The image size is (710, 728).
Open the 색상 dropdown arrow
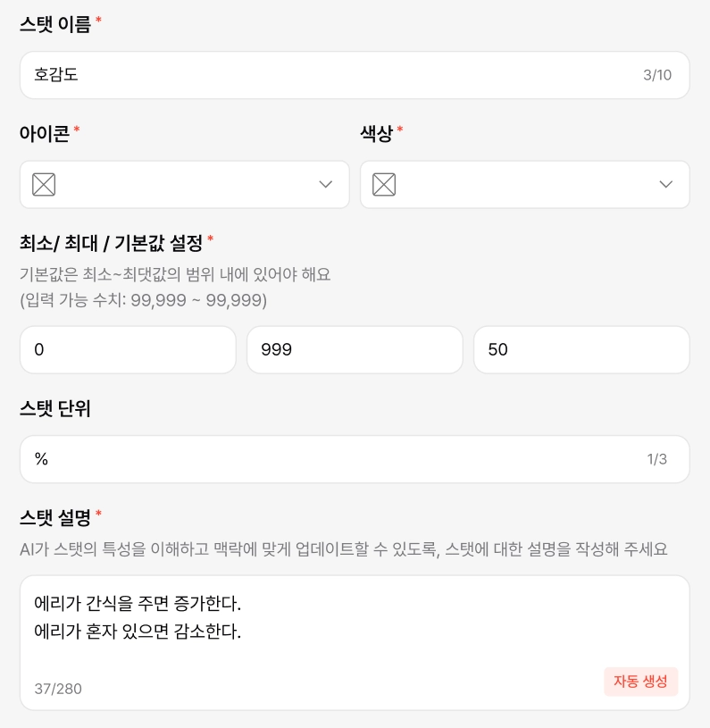coord(665,185)
